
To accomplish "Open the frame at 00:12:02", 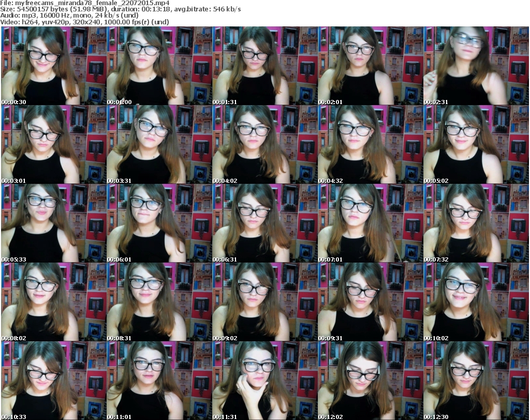I will (x=370, y=381).
